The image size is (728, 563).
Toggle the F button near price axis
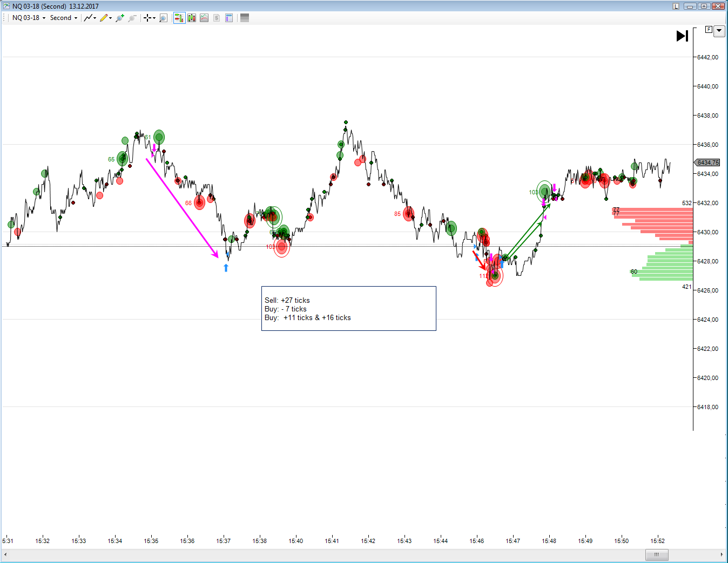point(709,30)
